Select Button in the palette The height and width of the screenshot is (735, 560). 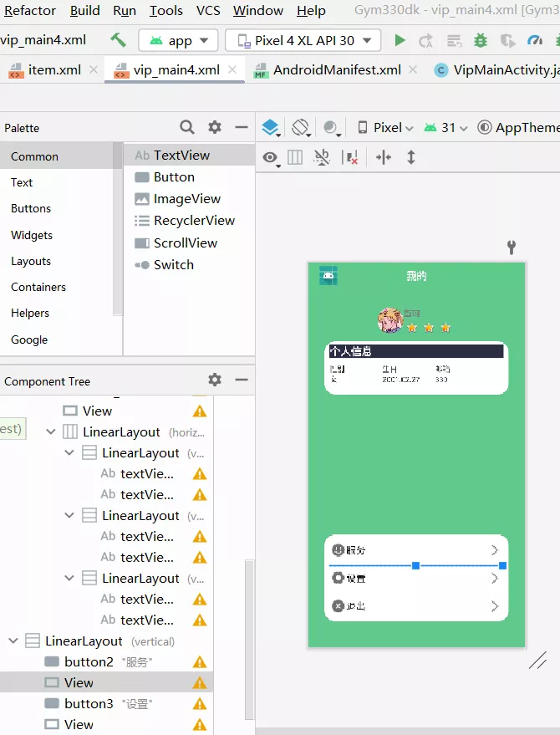pos(190,177)
